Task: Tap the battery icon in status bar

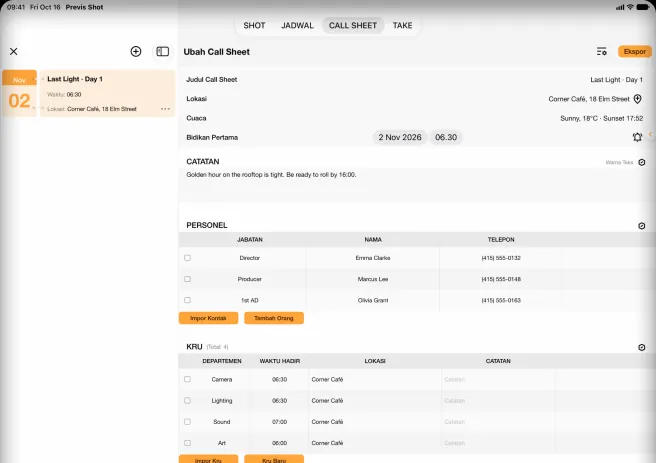Action: (643, 7)
